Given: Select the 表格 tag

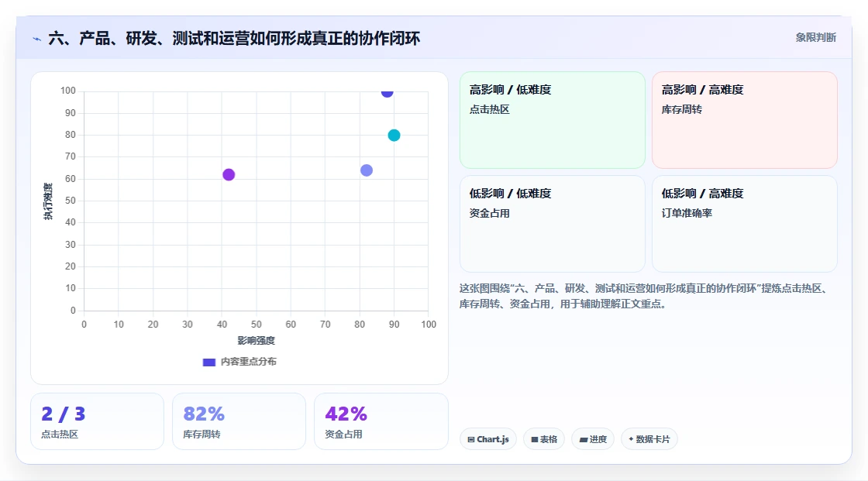Looking at the screenshot, I should (x=543, y=439).
